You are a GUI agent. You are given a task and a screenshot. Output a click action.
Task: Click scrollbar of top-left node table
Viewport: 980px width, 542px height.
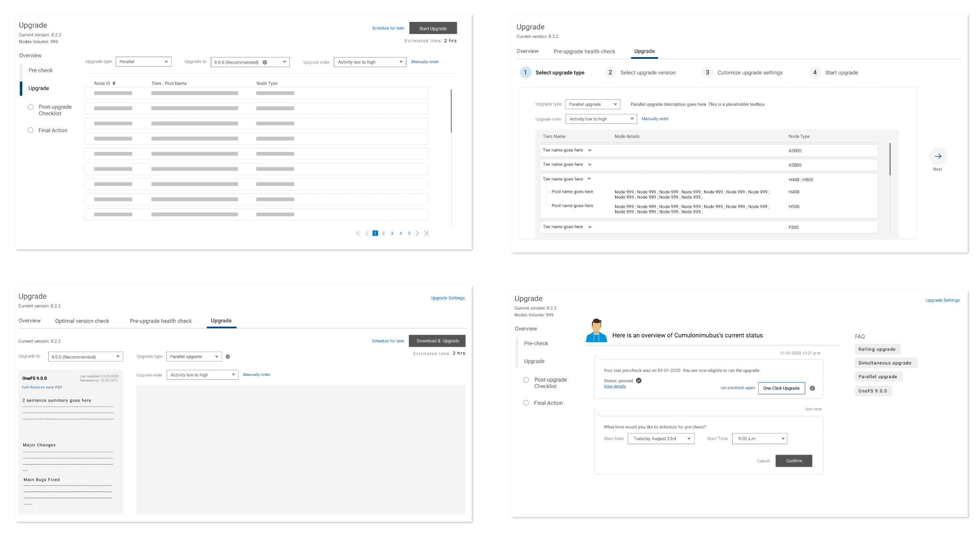pos(451,111)
